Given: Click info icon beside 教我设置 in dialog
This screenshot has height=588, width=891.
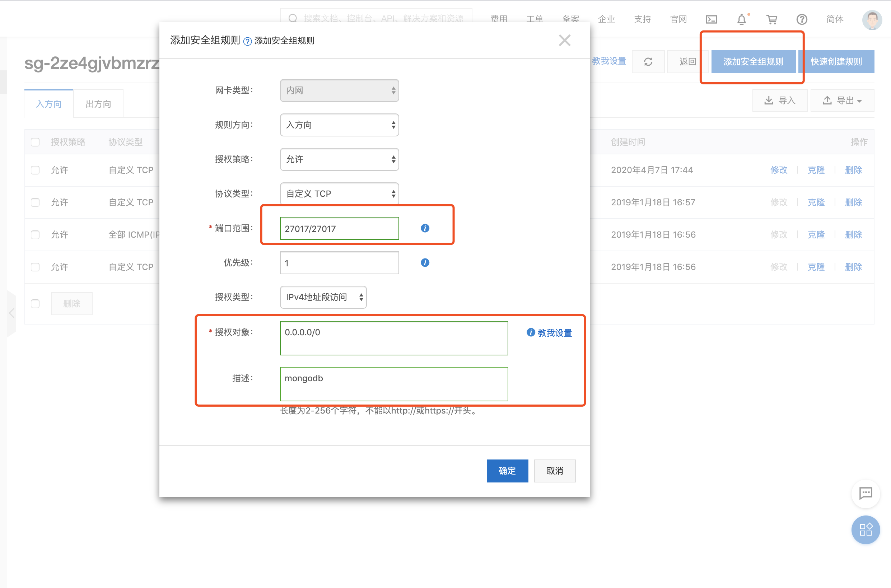Looking at the screenshot, I should [x=531, y=332].
